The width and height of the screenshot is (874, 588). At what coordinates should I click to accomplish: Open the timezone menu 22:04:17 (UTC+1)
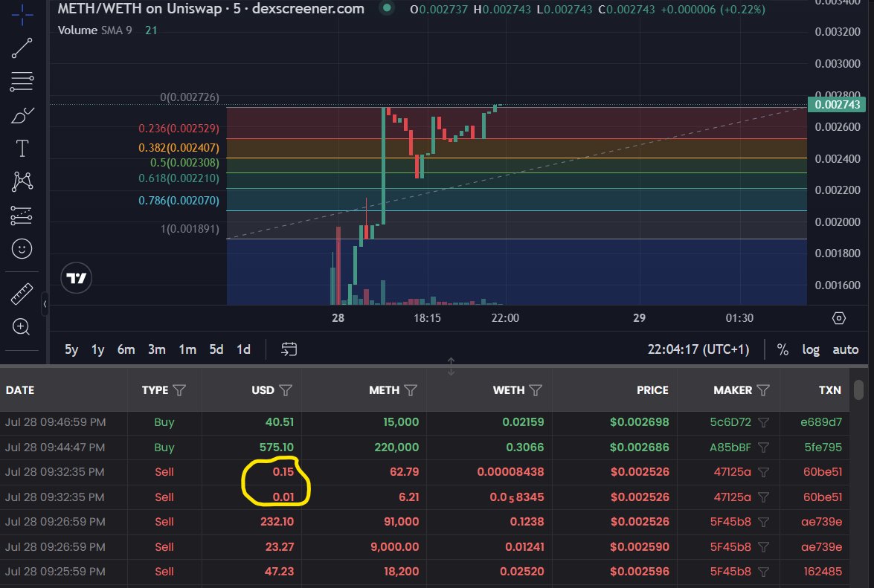pos(698,349)
